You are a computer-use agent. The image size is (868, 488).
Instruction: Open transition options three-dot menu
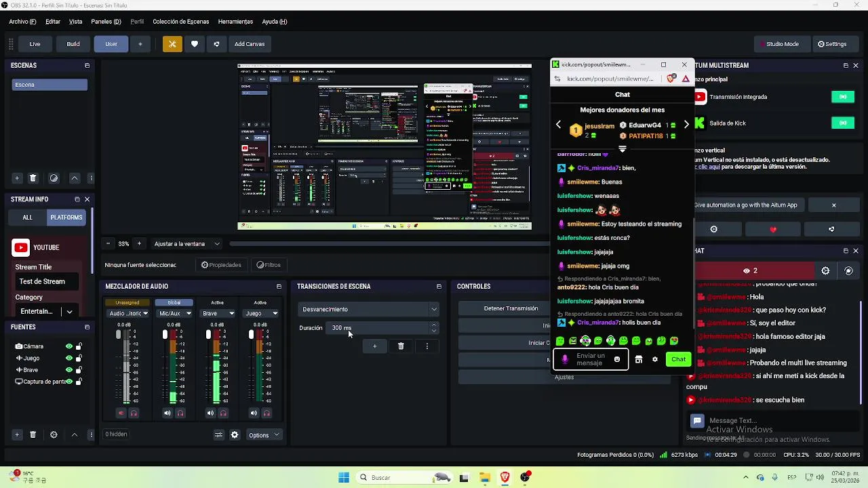[x=427, y=346]
